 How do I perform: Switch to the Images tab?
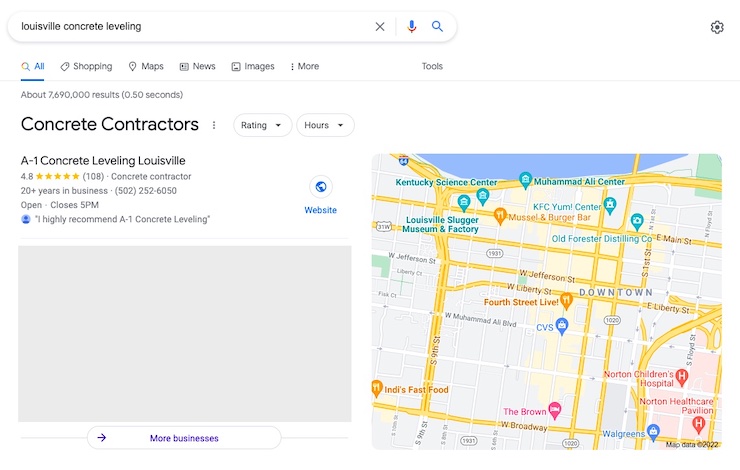point(253,67)
